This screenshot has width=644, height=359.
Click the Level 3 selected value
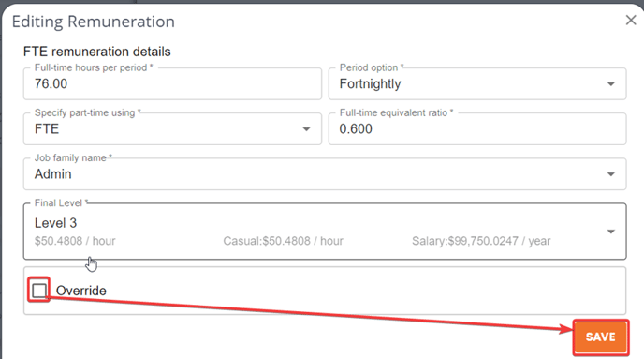click(55, 223)
